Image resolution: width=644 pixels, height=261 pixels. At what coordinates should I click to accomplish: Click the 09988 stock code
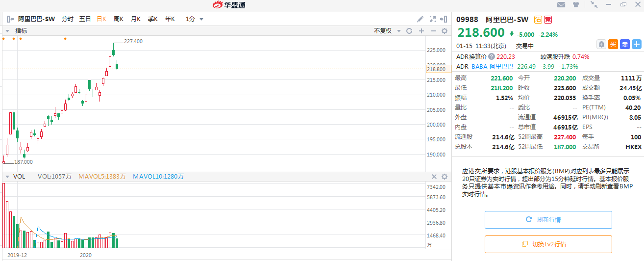[x=468, y=20]
